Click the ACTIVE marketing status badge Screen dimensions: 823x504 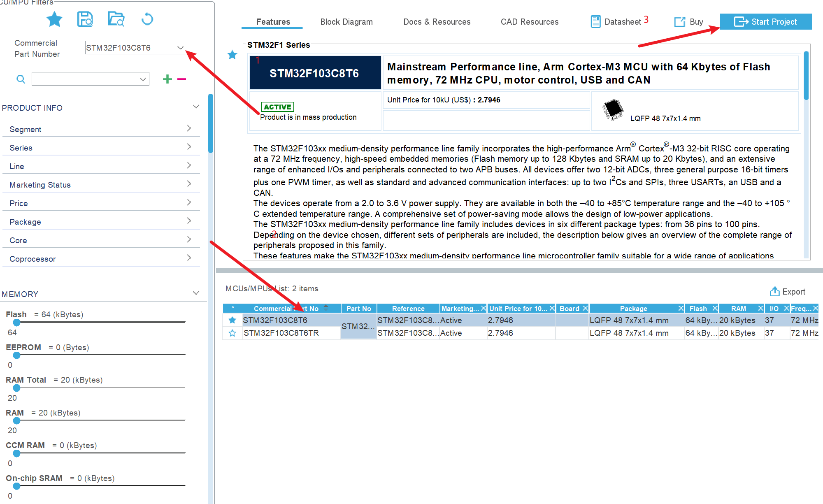click(278, 107)
